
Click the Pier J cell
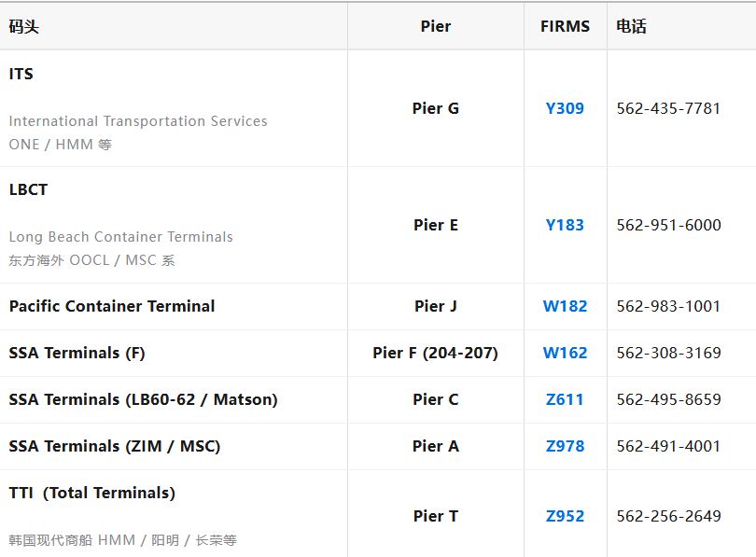(436, 306)
